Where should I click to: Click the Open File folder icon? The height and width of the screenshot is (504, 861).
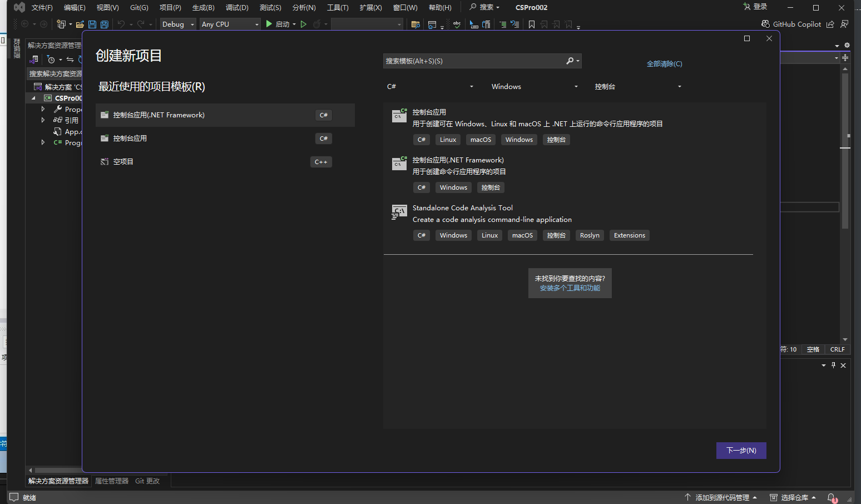point(80,24)
